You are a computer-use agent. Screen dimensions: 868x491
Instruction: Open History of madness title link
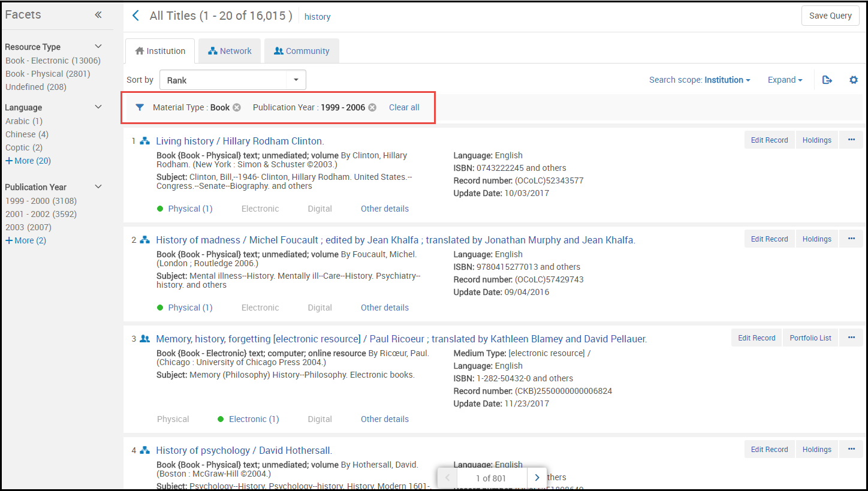tap(396, 240)
